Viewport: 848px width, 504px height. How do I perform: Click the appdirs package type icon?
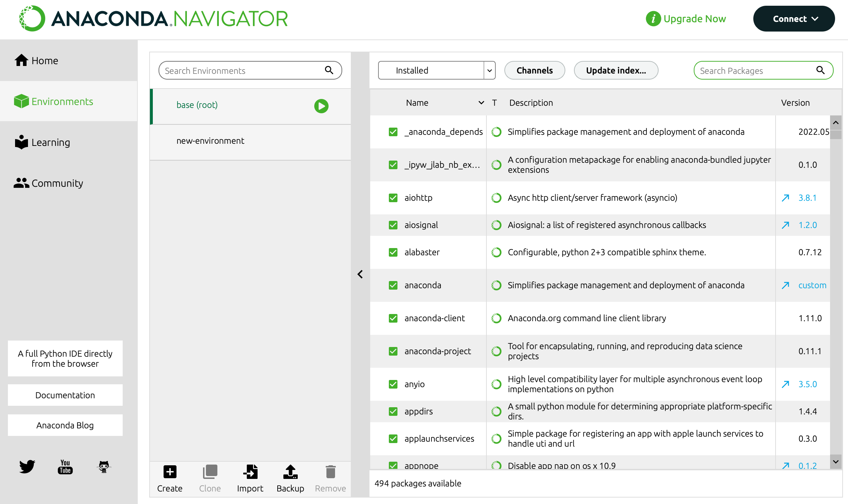496,412
